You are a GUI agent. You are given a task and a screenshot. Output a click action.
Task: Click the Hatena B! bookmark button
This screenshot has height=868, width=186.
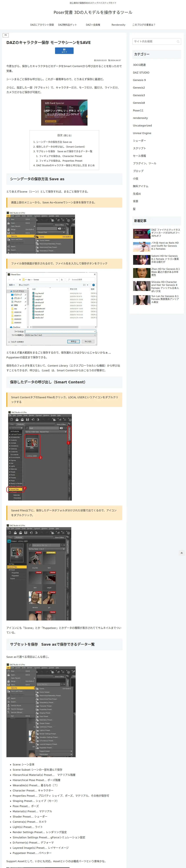pos(64,50)
